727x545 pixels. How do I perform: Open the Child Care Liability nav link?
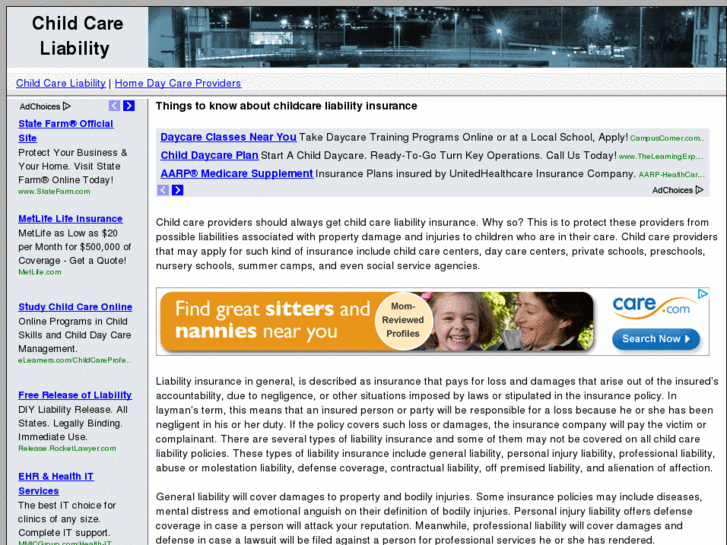[61, 83]
